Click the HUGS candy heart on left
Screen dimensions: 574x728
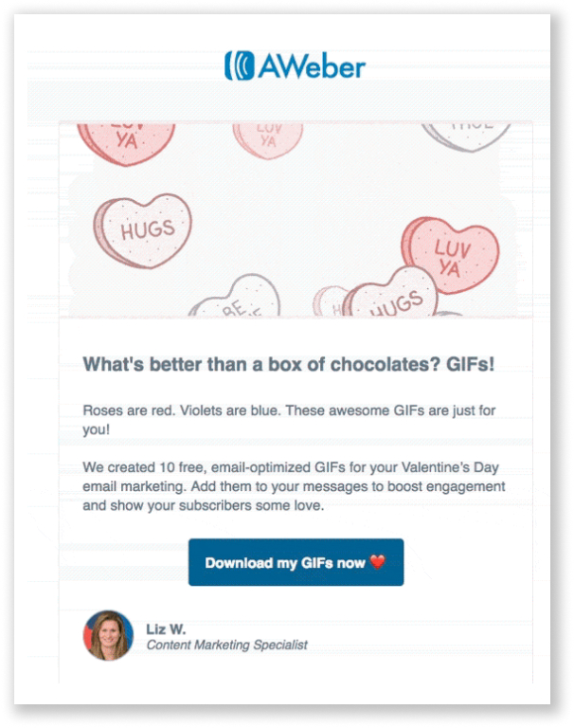tap(142, 230)
